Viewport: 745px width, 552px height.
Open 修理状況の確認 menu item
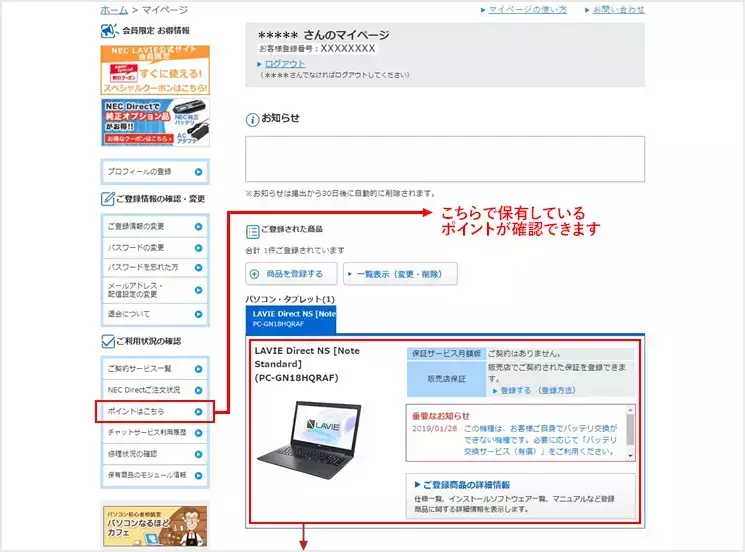point(155,454)
